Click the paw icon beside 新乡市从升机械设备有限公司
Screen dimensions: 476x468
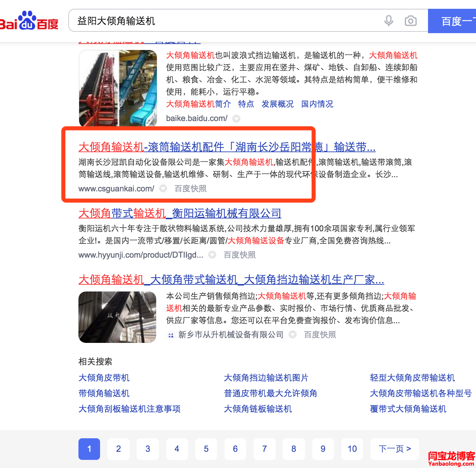(171, 335)
